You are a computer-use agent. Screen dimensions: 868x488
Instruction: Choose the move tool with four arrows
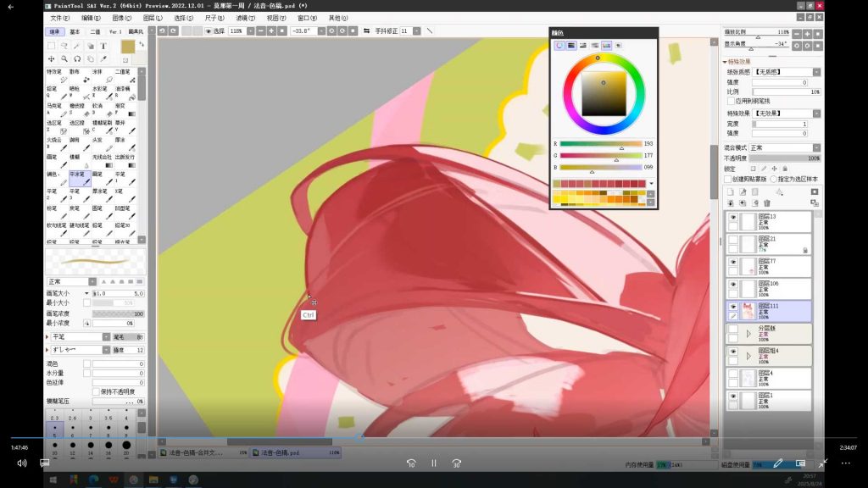[52, 59]
